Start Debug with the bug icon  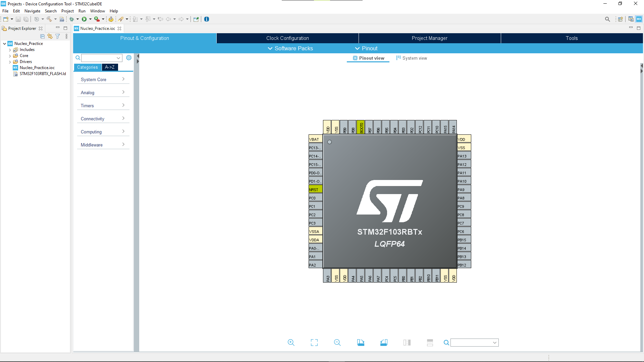[71, 19]
